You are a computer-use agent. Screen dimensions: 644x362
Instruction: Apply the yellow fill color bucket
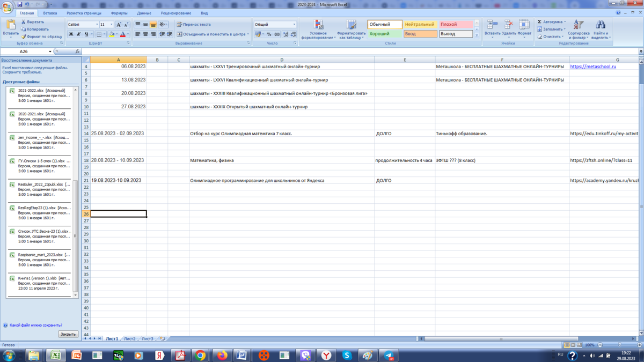coord(112,34)
